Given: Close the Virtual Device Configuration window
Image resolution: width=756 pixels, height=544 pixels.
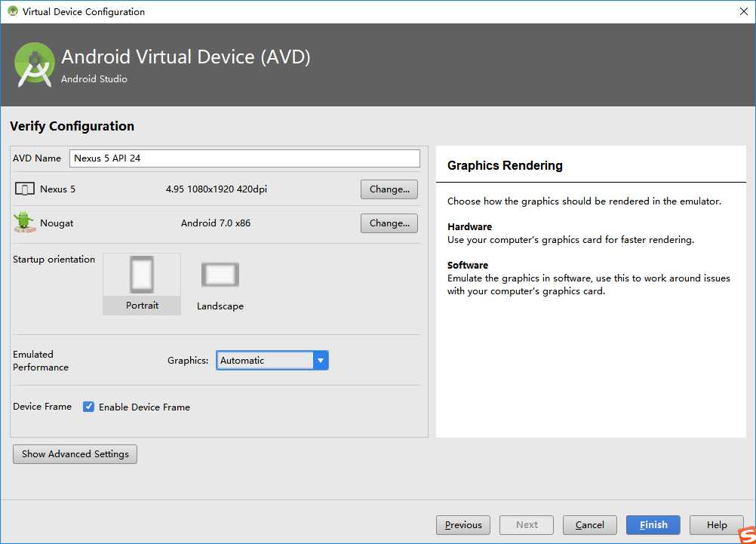Looking at the screenshot, I should [744, 11].
